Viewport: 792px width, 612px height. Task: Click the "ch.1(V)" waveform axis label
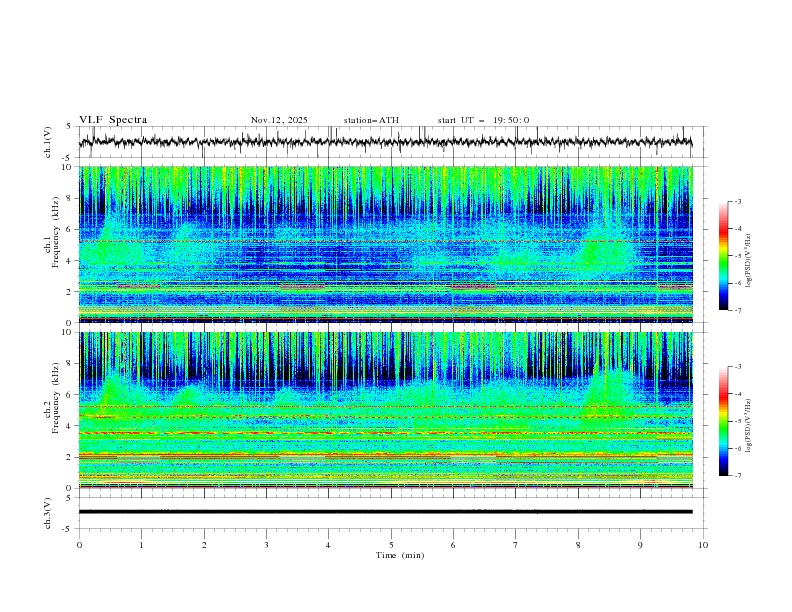click(47, 142)
